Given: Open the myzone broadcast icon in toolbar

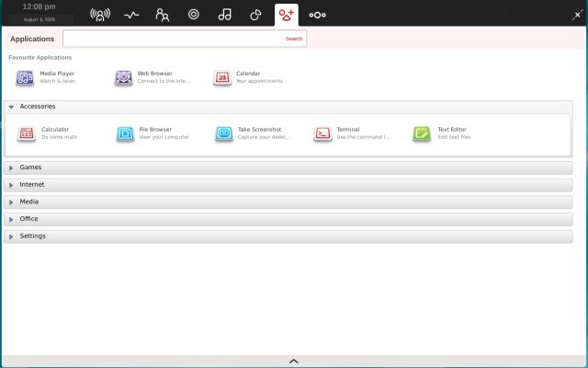Looking at the screenshot, I should (100, 15).
